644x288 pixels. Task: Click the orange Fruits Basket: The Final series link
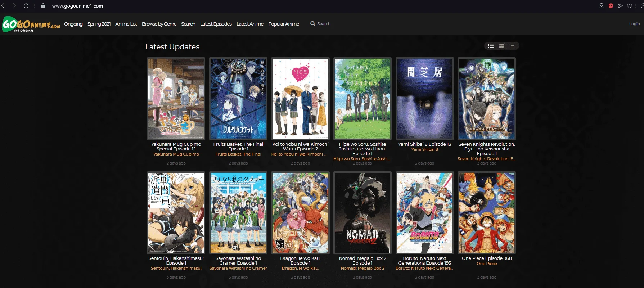238,154
